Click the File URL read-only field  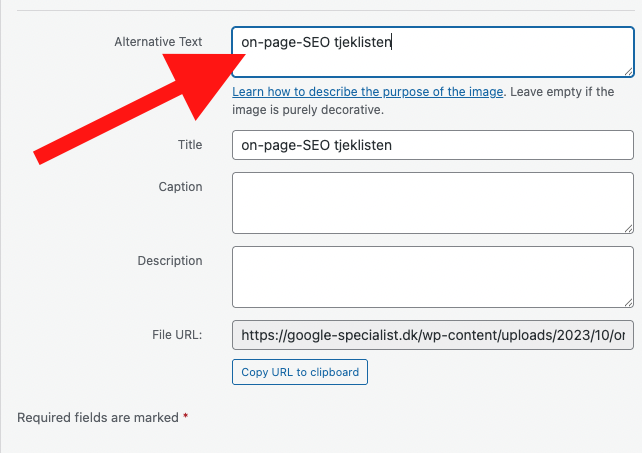point(432,336)
